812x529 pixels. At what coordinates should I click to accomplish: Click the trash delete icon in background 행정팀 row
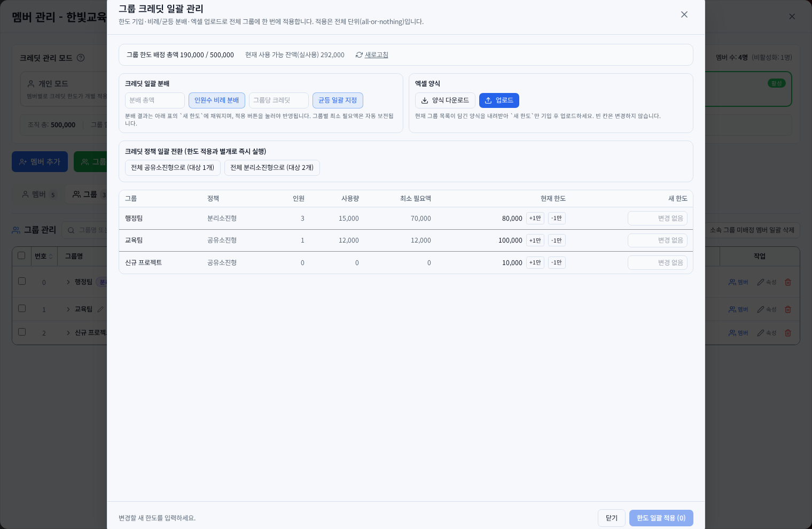coord(788,282)
